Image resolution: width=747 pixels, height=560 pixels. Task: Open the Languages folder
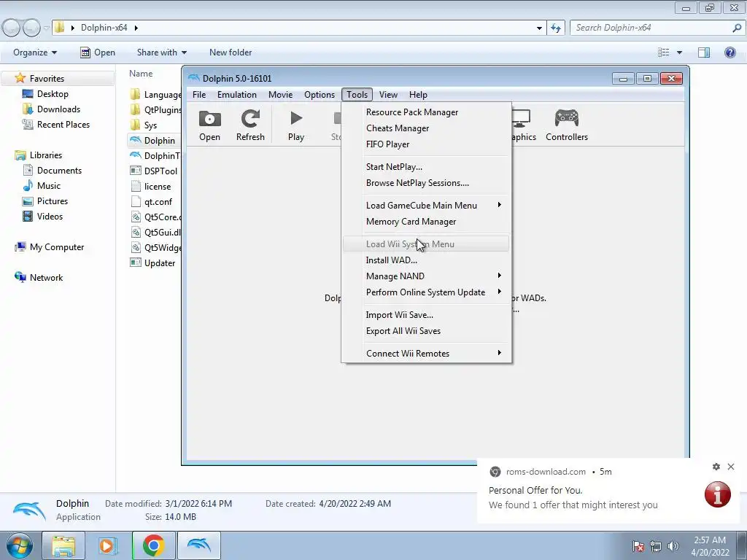[155, 95]
